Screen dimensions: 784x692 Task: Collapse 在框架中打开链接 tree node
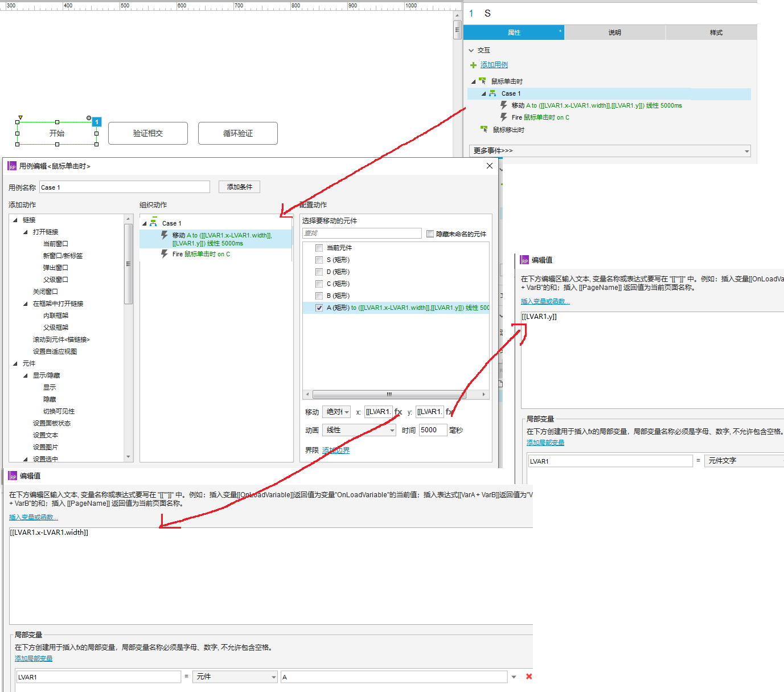25,304
